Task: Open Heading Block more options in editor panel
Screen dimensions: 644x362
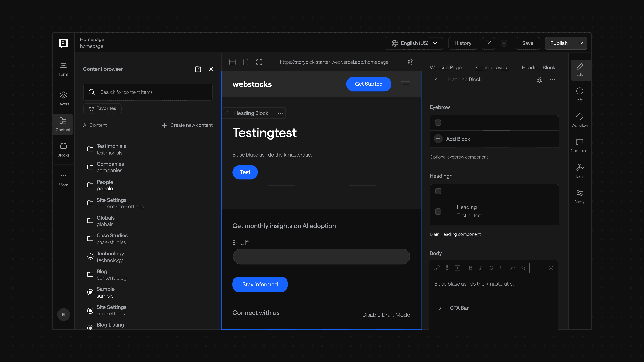Action: pyautogui.click(x=552, y=80)
